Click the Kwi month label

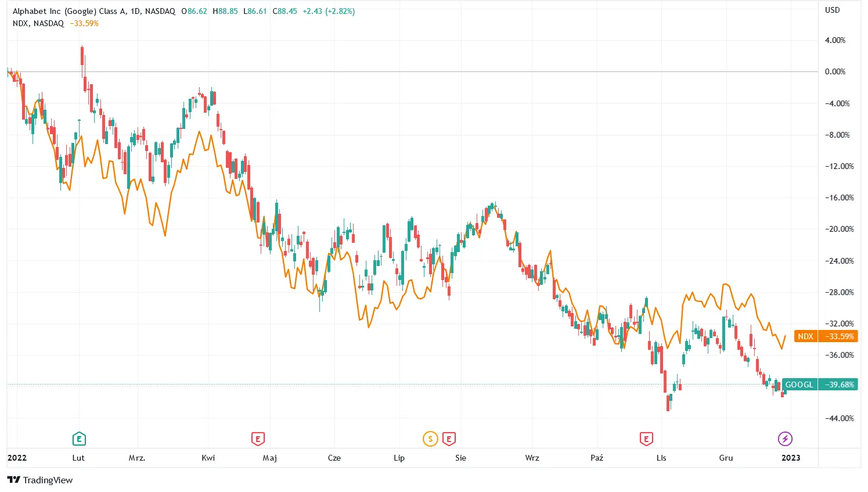pyautogui.click(x=208, y=458)
